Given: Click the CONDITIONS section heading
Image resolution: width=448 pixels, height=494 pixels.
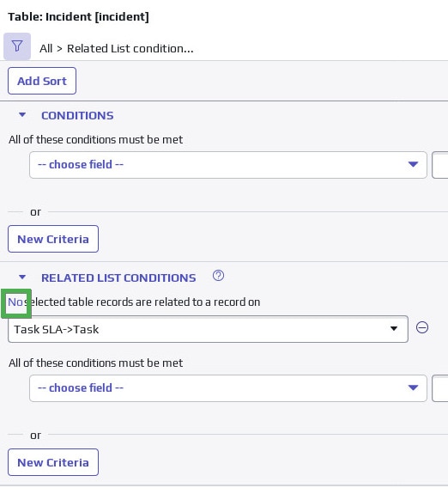Looking at the screenshot, I should [77, 116].
